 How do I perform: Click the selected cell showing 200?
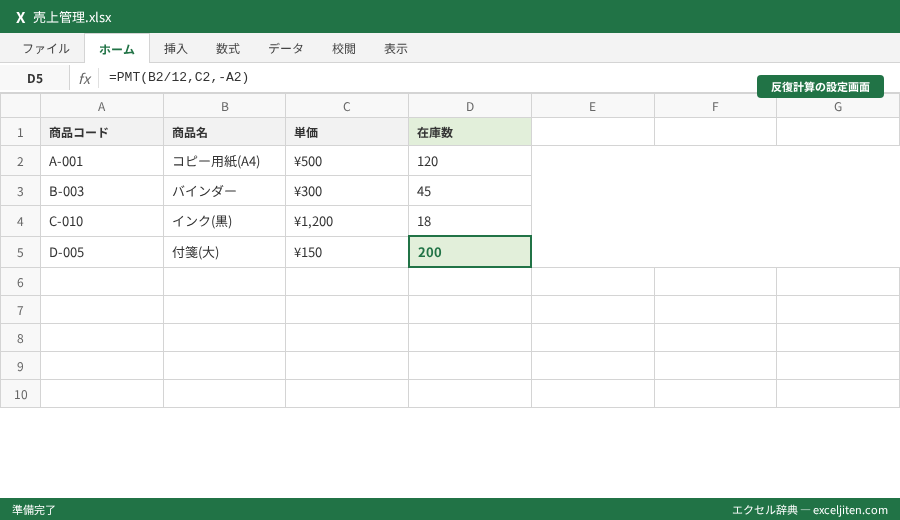(470, 252)
